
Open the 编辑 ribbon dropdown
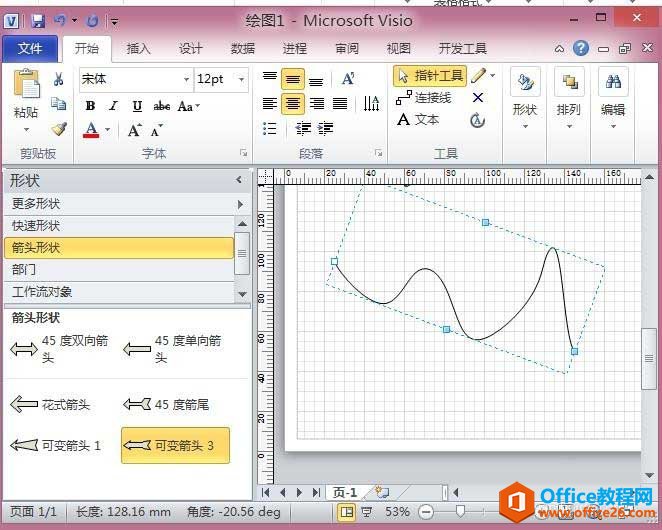coord(613,99)
